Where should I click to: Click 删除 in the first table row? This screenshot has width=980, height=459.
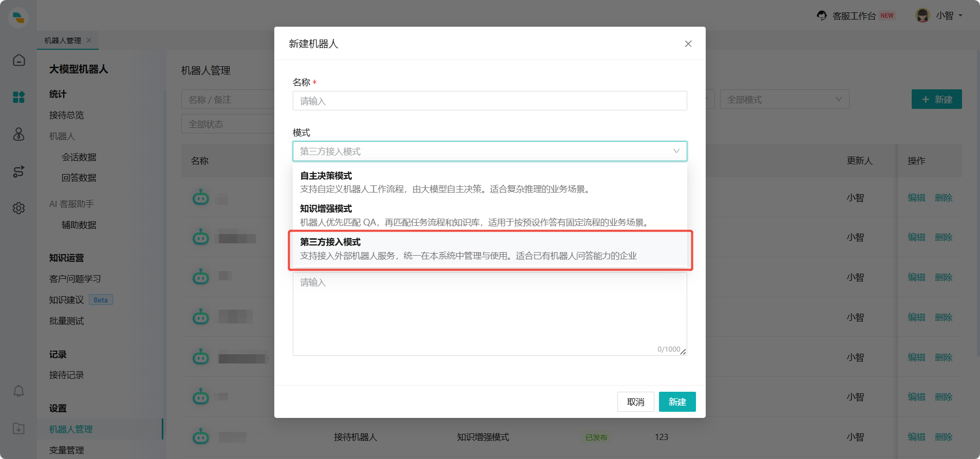tap(944, 198)
